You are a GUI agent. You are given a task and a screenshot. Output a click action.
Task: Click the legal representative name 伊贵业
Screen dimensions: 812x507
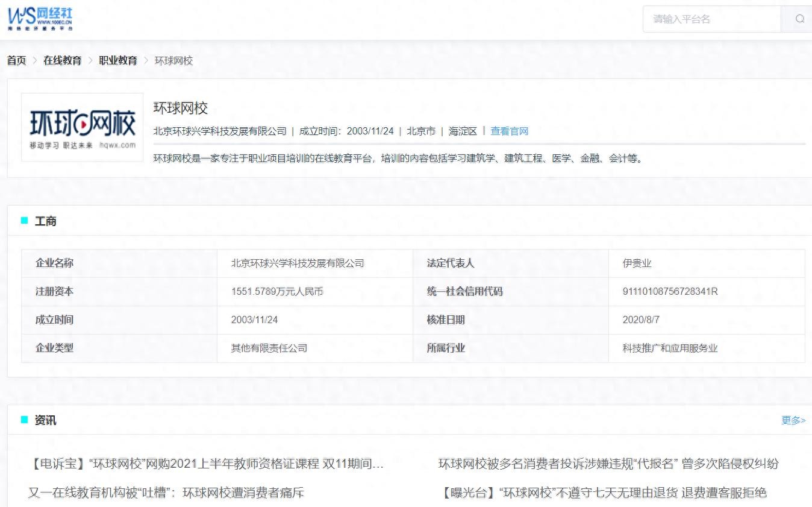click(x=637, y=263)
